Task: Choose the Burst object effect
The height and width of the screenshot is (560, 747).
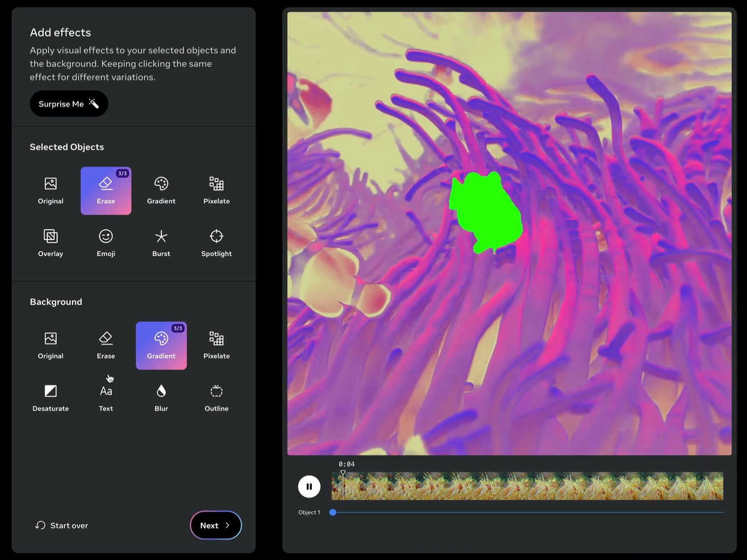Action: (x=161, y=243)
